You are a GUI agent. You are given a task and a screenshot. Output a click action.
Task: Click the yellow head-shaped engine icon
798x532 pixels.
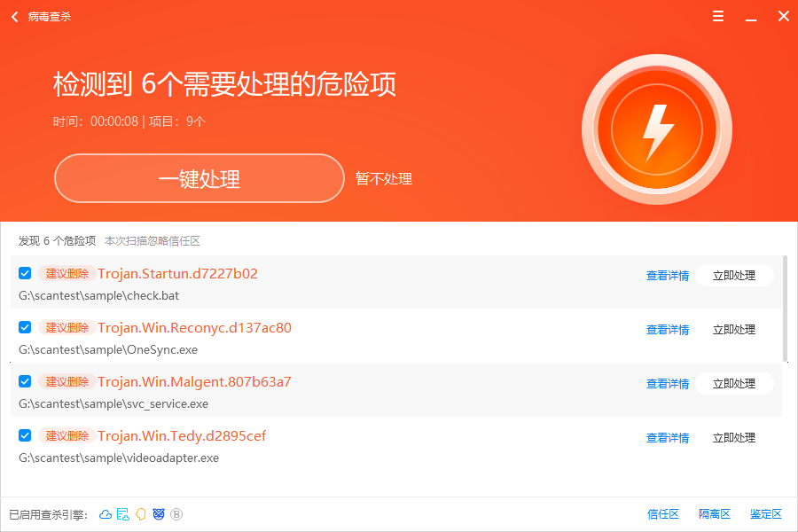(141, 514)
